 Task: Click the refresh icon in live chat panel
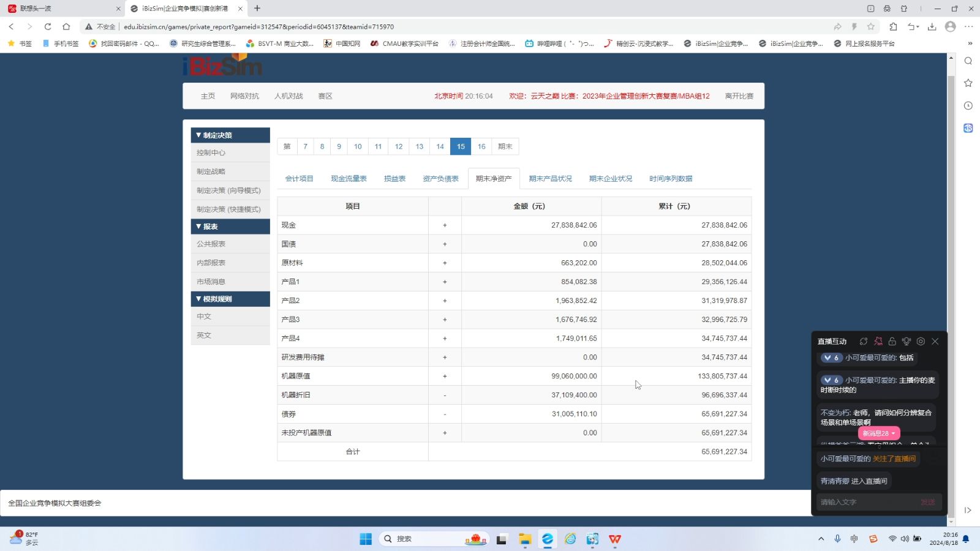864,341
